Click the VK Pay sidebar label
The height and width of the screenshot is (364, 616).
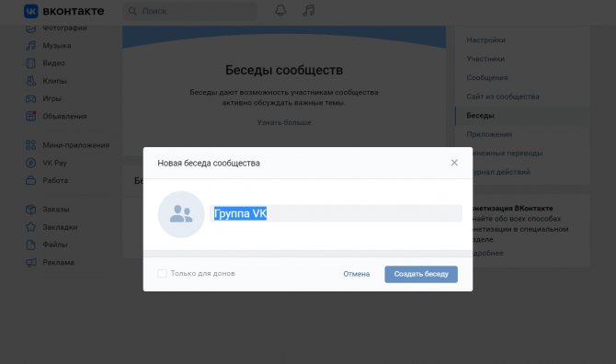(x=54, y=163)
